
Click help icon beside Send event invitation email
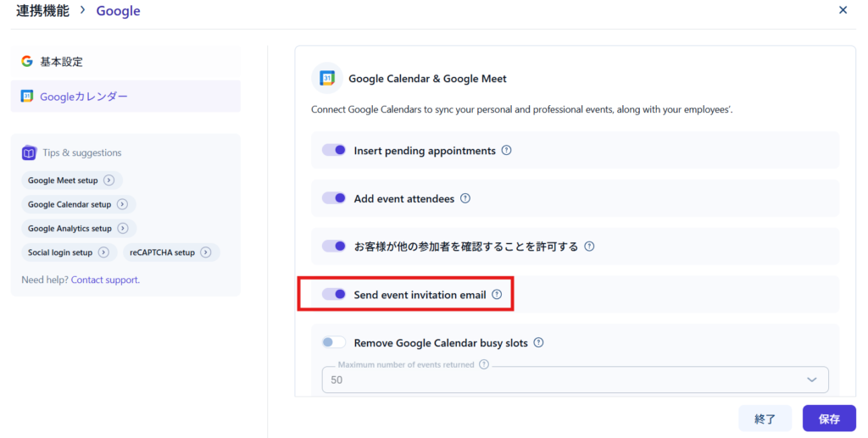(x=497, y=295)
